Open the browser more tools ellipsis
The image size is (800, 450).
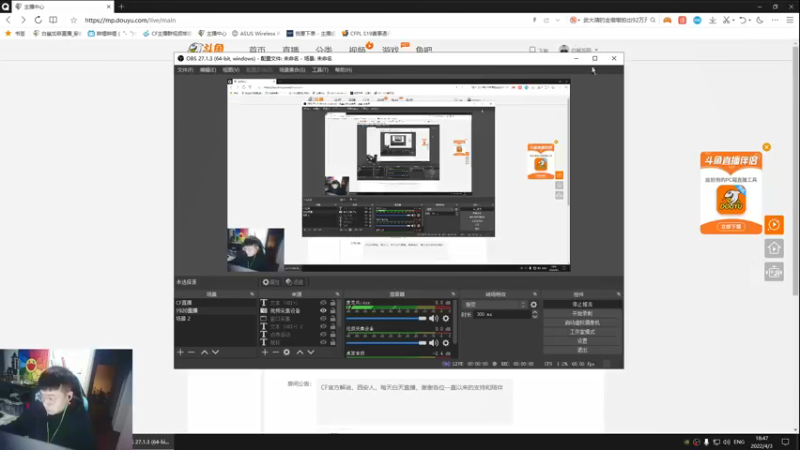775,20
